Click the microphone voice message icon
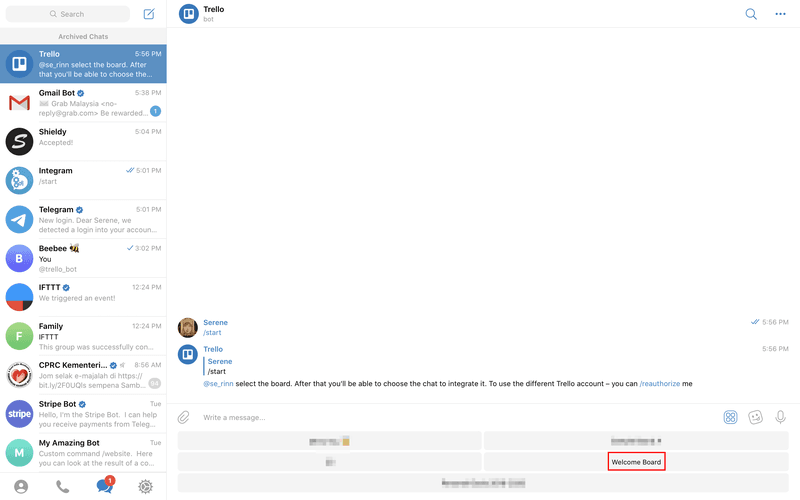This screenshot has height=500, width=800. (x=780, y=417)
